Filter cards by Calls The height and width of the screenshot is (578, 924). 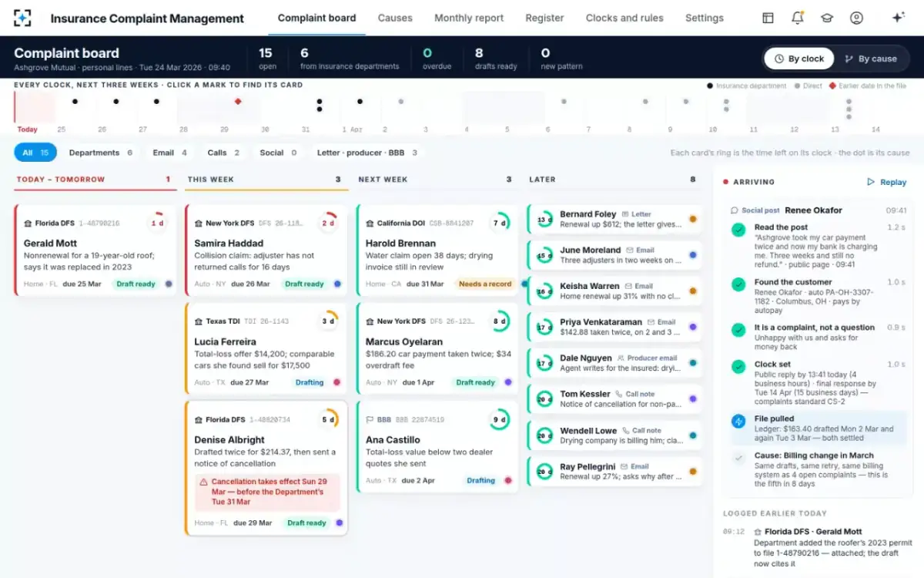(223, 153)
